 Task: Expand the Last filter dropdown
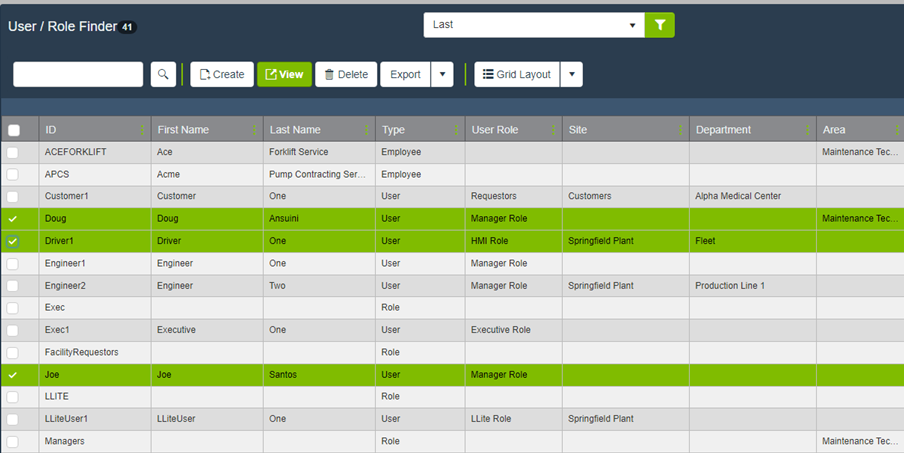(632, 25)
